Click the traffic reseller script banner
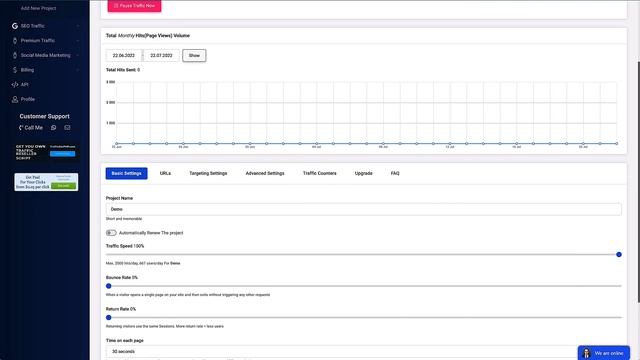640x360 pixels. pos(46,152)
